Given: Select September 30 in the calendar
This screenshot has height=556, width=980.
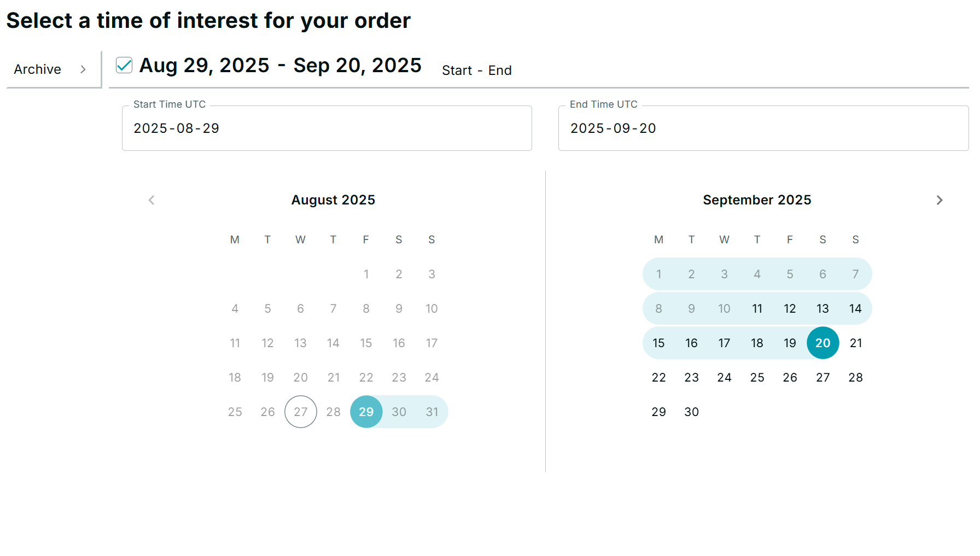Looking at the screenshot, I should pos(691,412).
